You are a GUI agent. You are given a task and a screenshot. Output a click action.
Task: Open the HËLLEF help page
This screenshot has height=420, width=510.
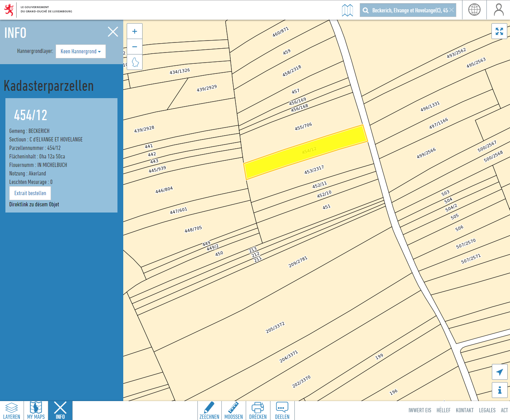pos(443,410)
